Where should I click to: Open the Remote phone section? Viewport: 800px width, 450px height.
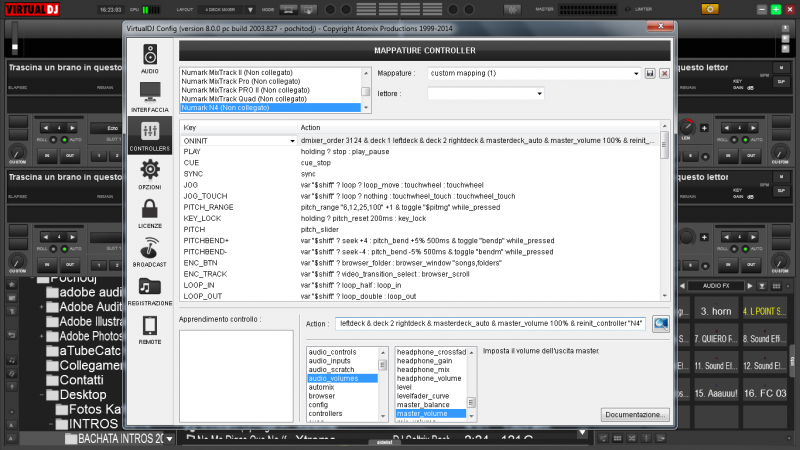click(x=149, y=329)
